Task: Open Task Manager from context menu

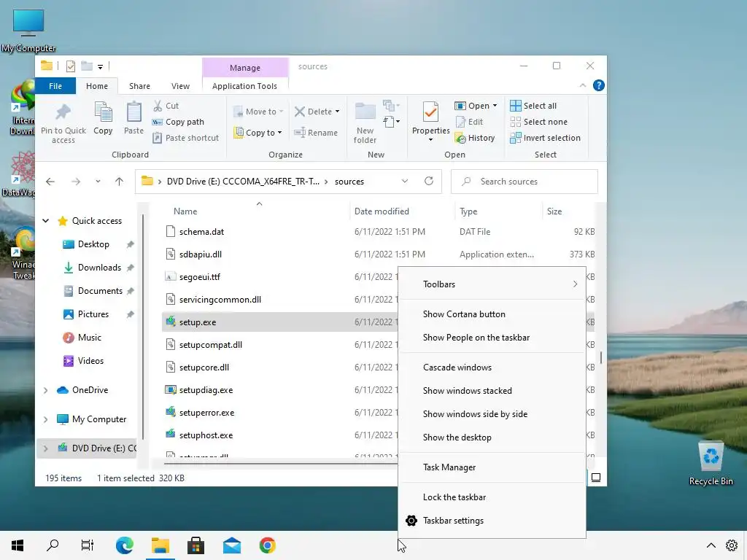Action: pos(492,467)
